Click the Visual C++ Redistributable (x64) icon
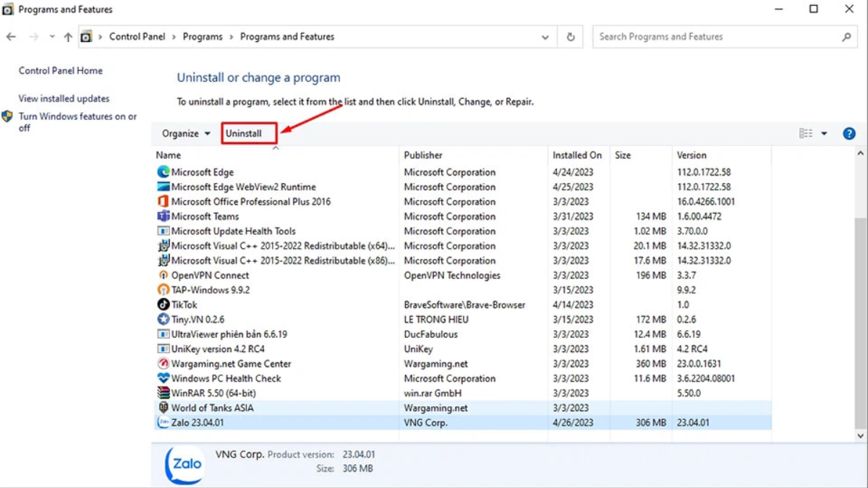Image resolution: width=868 pixels, height=488 pixels. [163, 246]
